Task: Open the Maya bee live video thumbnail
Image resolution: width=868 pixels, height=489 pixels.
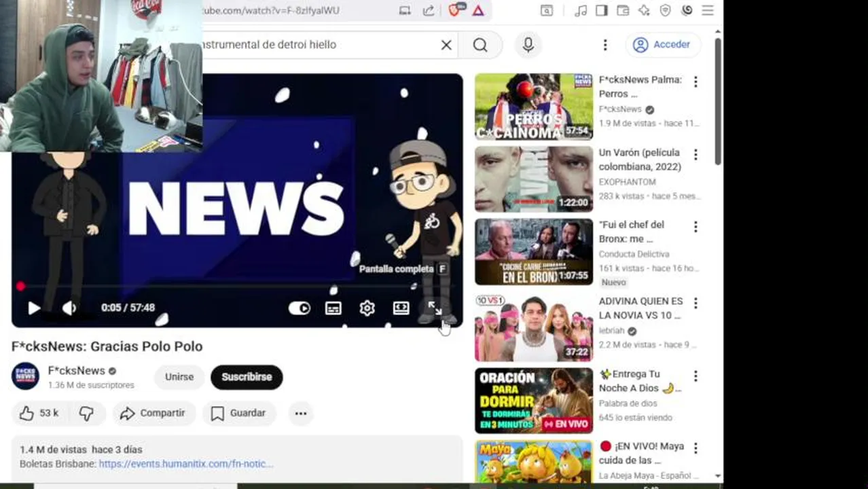Action: (x=534, y=462)
